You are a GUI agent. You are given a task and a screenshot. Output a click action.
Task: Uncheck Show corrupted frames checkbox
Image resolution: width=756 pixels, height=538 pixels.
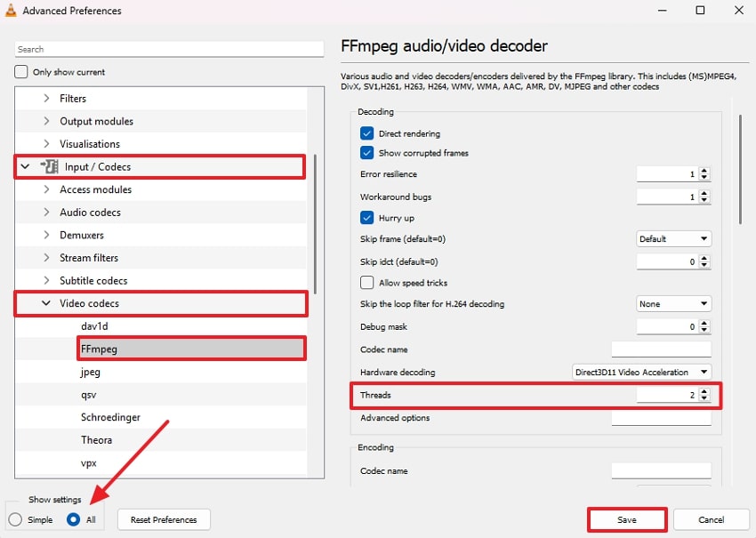coord(367,153)
